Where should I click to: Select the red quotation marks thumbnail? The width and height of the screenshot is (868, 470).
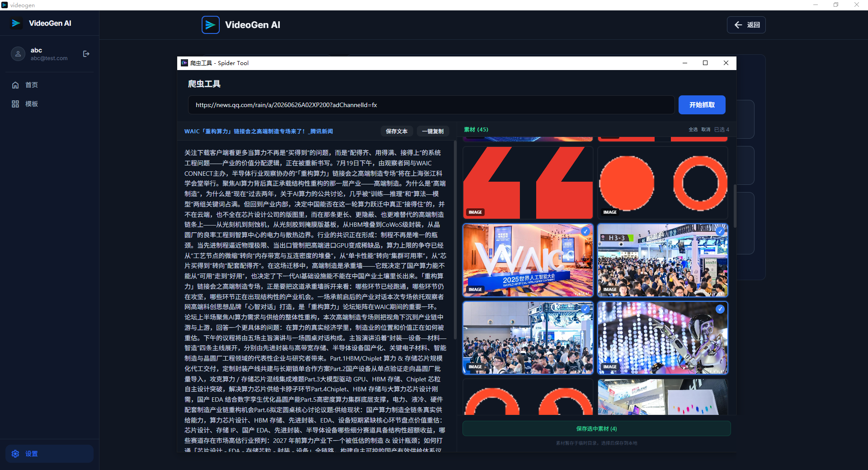click(x=528, y=183)
